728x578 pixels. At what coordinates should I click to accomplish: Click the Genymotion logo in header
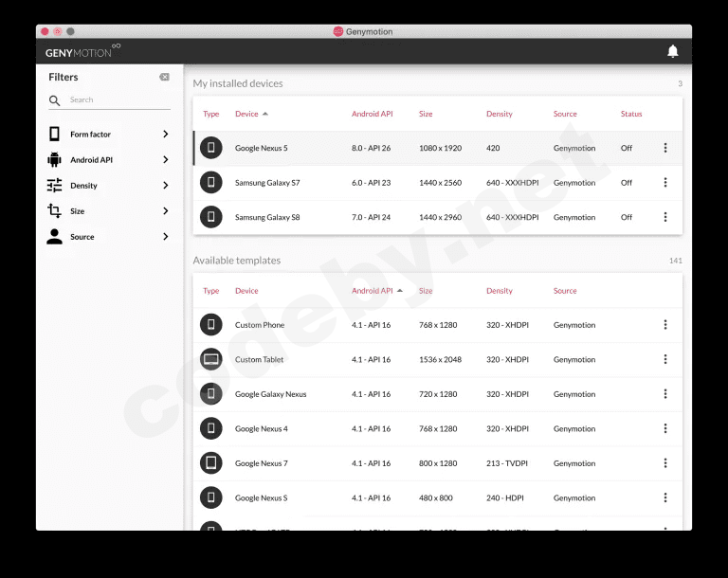coord(82,51)
